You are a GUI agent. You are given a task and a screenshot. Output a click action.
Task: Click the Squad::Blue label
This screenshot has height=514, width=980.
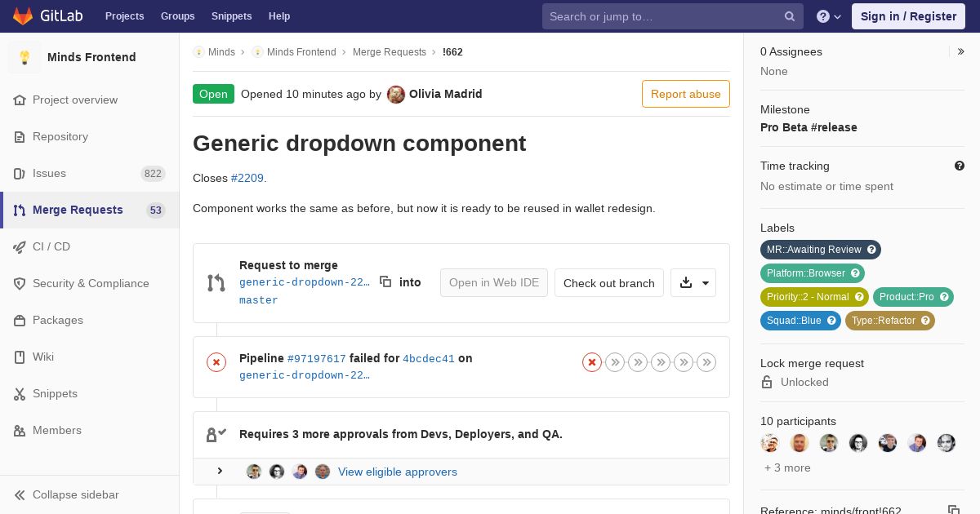[x=794, y=321]
